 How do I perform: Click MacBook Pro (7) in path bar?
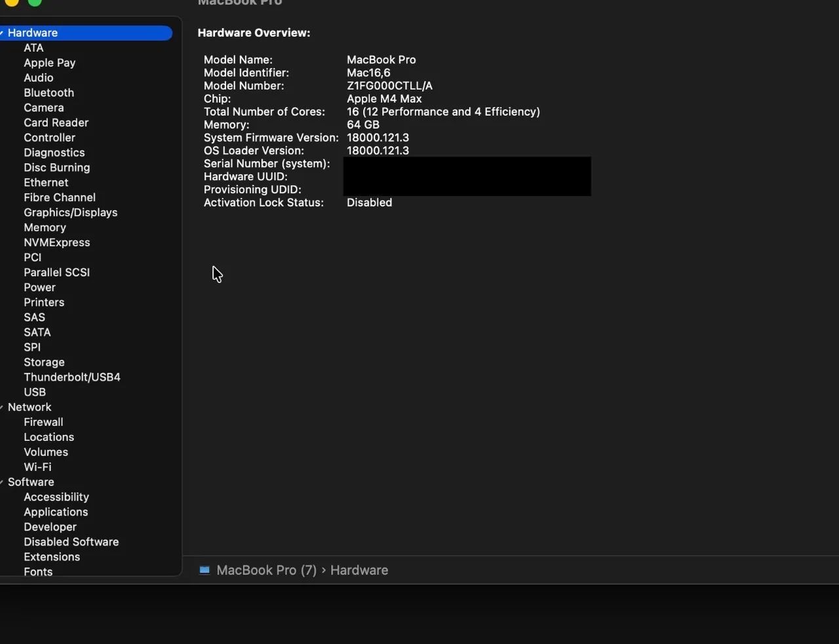point(267,570)
